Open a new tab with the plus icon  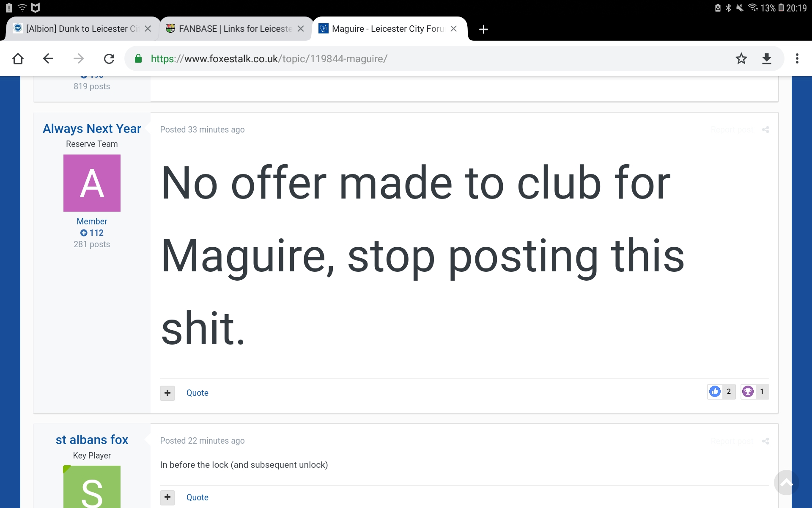pyautogui.click(x=483, y=29)
